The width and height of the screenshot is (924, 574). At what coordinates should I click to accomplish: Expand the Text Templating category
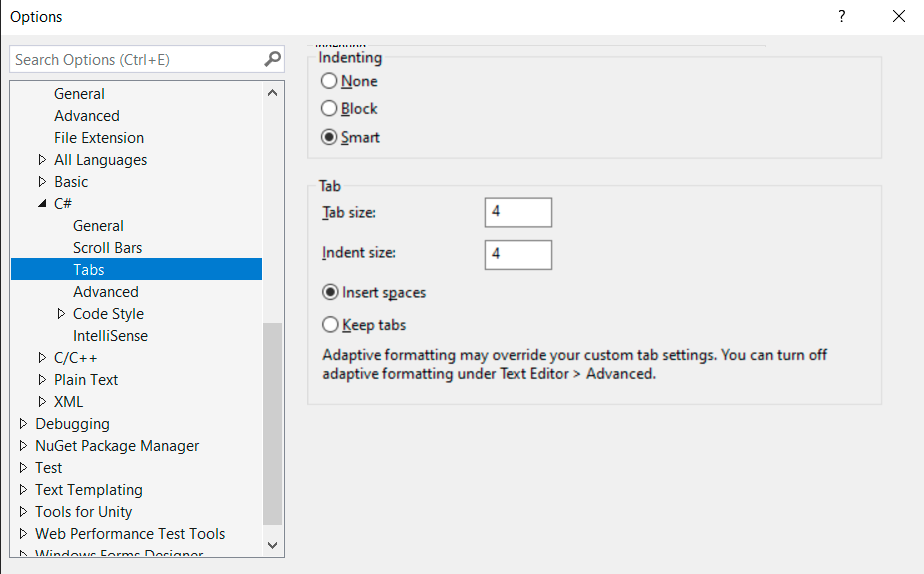pyautogui.click(x=23, y=490)
